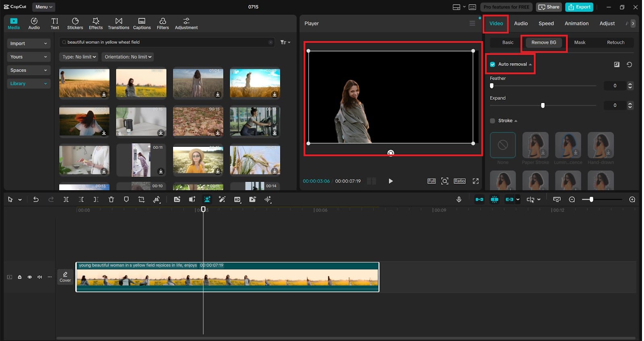Screen dimensions: 644x341
Task: Click the Split clip tool
Action: (x=66, y=199)
